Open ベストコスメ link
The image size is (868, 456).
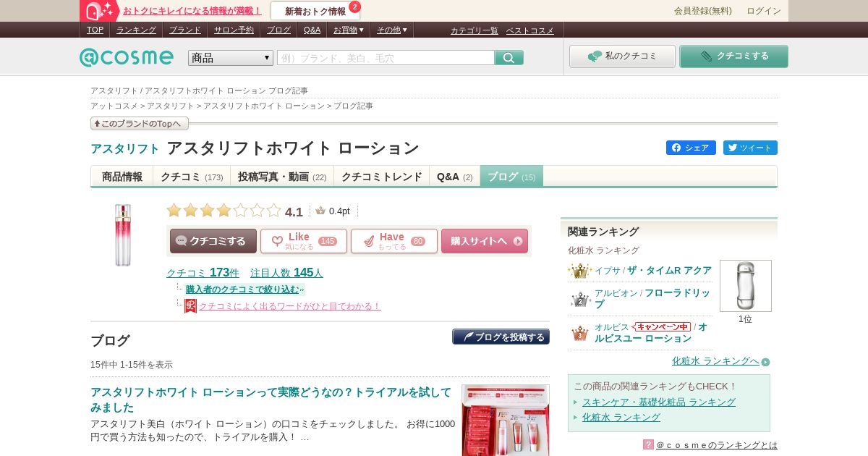[529, 30]
